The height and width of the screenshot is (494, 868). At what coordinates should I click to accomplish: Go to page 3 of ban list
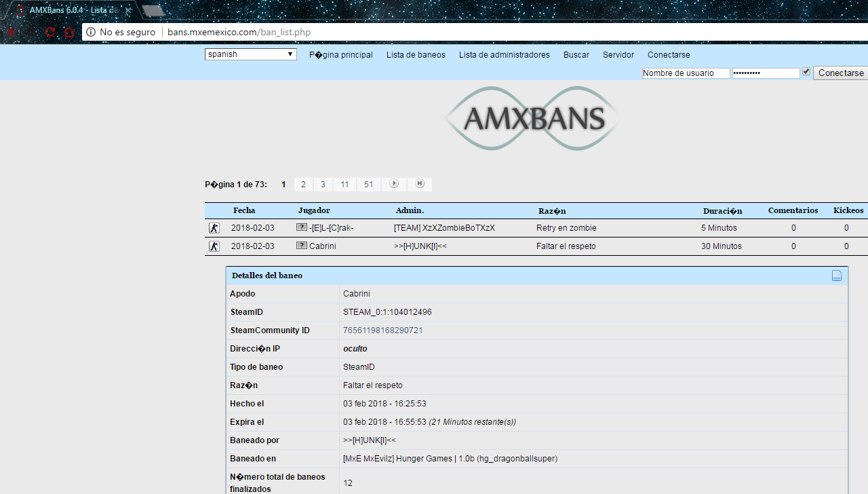coord(323,185)
